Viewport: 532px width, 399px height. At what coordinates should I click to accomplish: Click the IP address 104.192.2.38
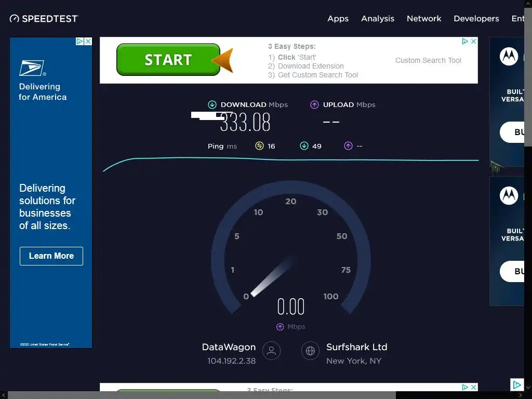click(x=231, y=361)
